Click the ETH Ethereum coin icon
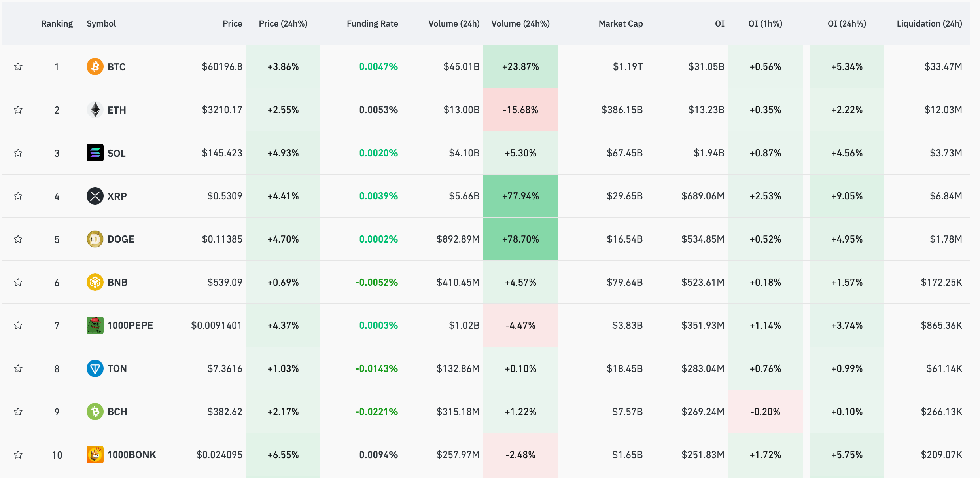Viewport: 980px width, 478px height. (95, 110)
